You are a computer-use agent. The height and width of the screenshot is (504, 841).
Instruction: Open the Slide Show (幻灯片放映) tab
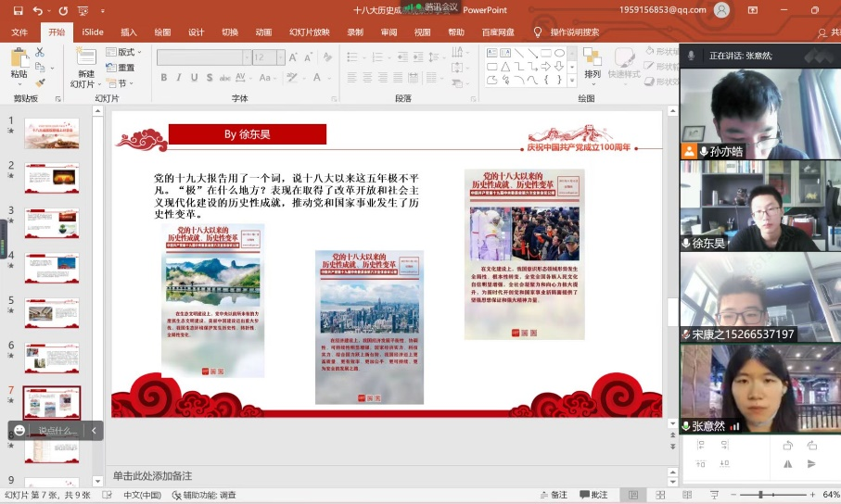(x=310, y=32)
